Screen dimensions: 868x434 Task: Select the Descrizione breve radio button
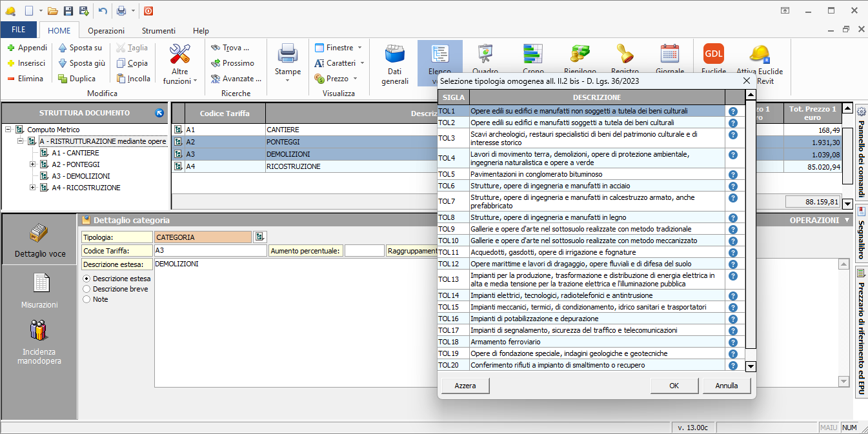[87, 289]
